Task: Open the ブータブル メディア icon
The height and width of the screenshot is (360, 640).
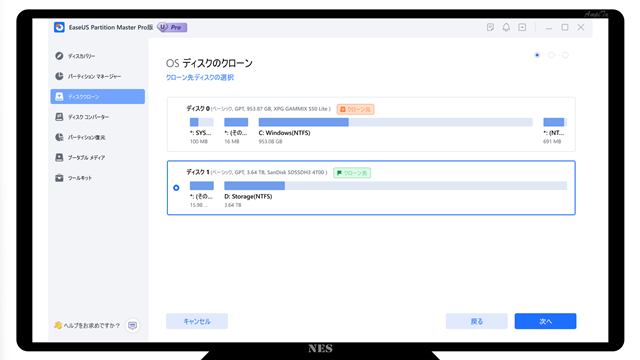Action: tap(59, 158)
